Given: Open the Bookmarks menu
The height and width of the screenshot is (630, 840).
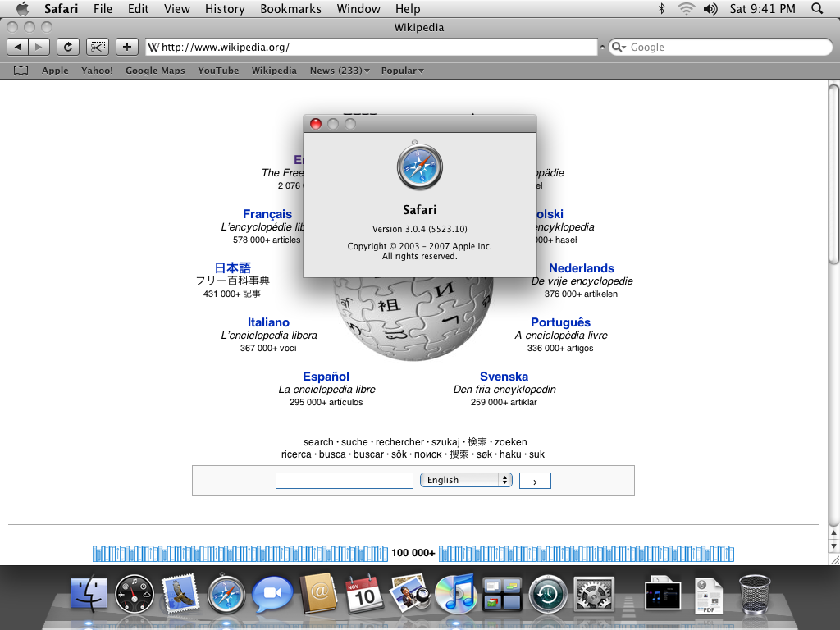Looking at the screenshot, I should 291,9.
